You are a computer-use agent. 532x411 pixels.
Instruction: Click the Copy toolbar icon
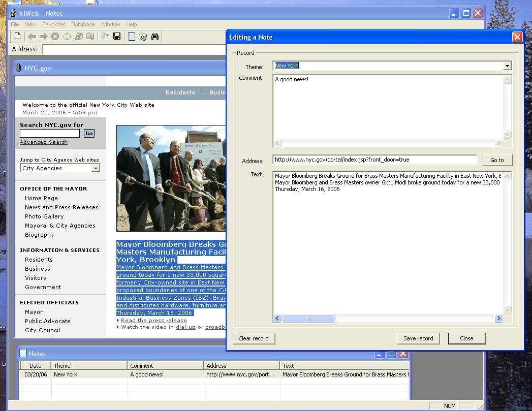click(106, 36)
